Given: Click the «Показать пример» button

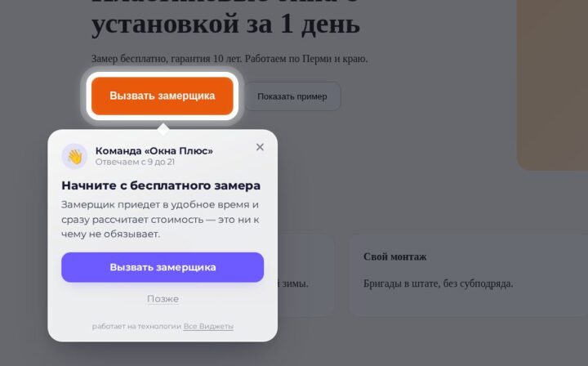Looking at the screenshot, I should 292,96.
